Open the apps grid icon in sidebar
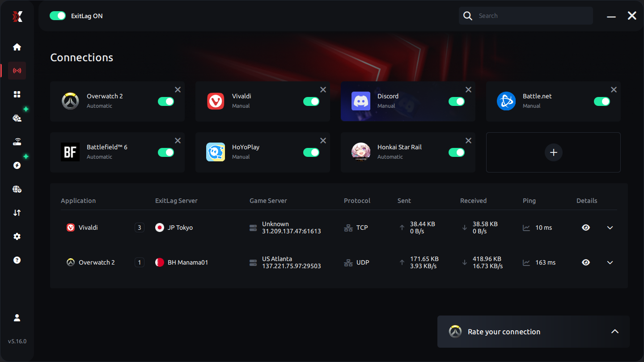 pyautogui.click(x=17, y=94)
